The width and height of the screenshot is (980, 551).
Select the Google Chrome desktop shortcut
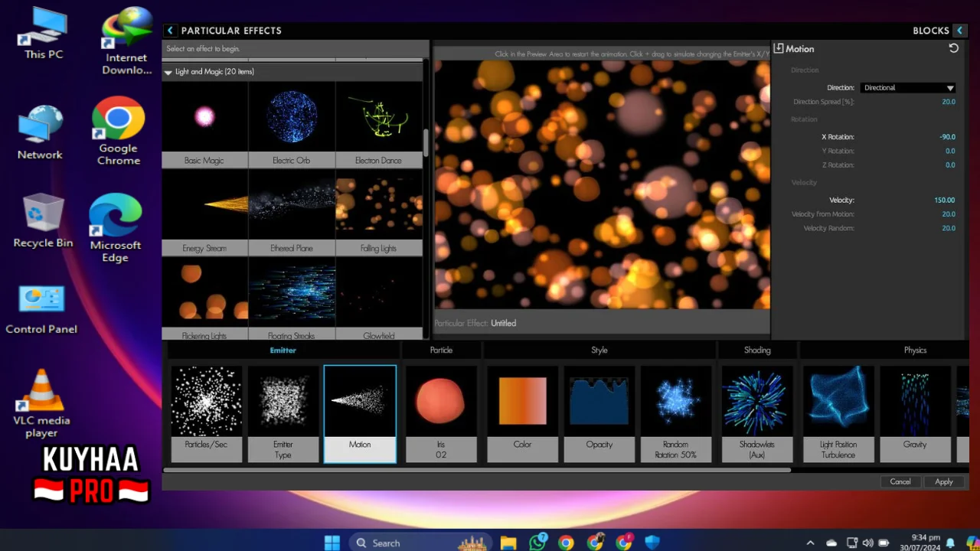[119, 131]
